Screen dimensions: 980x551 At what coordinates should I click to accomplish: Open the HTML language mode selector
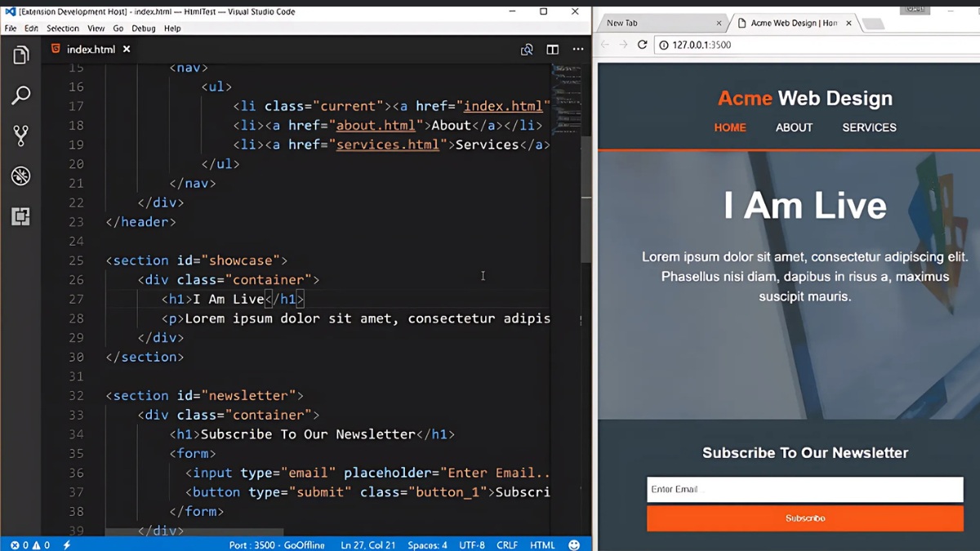point(542,544)
